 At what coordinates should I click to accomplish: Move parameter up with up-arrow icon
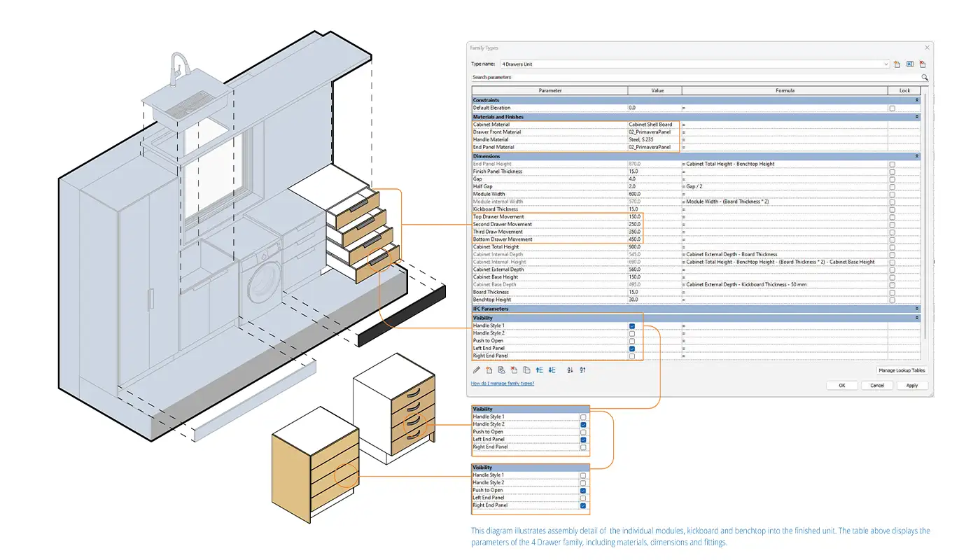pyautogui.click(x=539, y=370)
